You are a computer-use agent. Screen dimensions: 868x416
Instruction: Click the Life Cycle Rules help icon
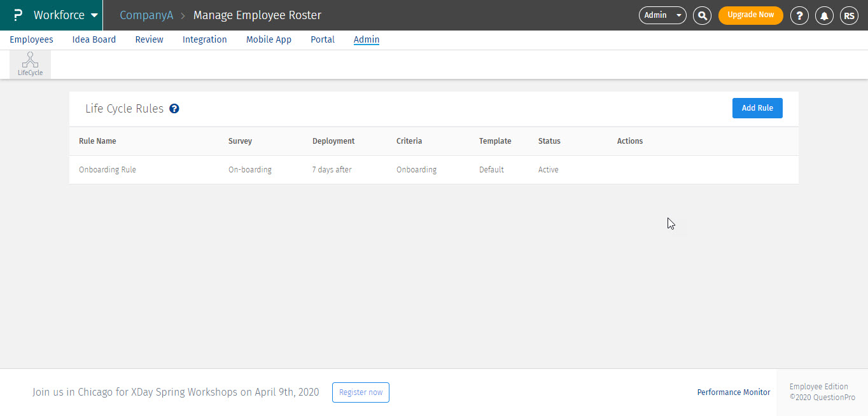coord(174,109)
